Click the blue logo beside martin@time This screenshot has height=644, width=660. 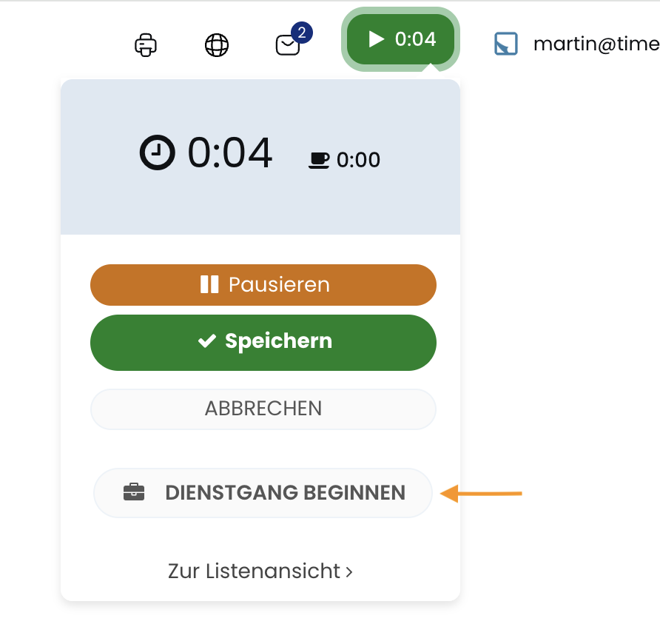[x=506, y=44]
